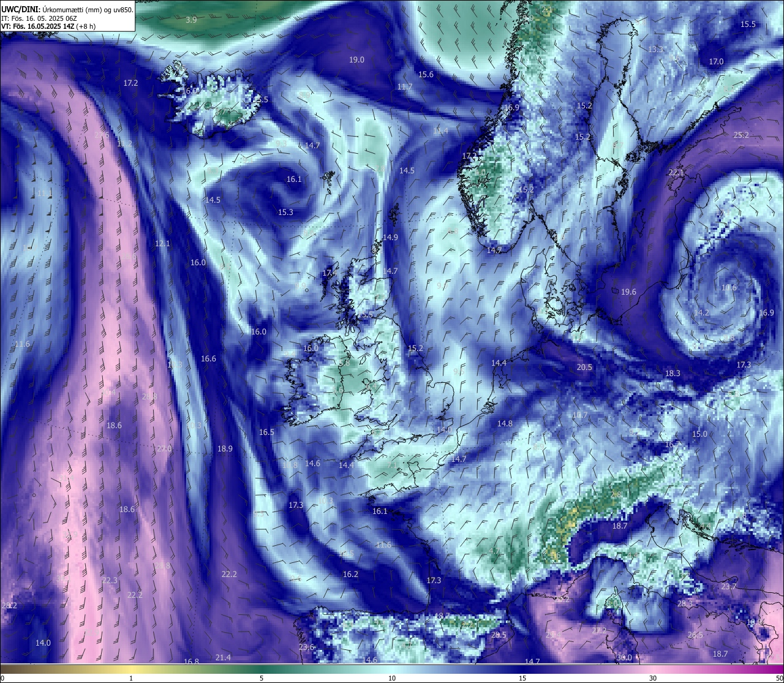Click the 'UWC/DINI: Úrkomumætti (mm) og uv850.' title
This screenshot has height=683, width=784.
point(67,9)
